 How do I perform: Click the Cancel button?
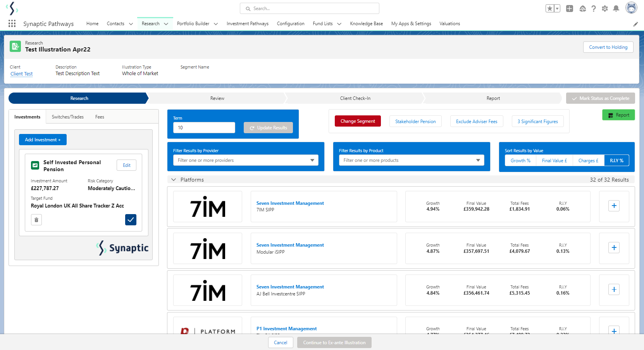[x=281, y=343]
